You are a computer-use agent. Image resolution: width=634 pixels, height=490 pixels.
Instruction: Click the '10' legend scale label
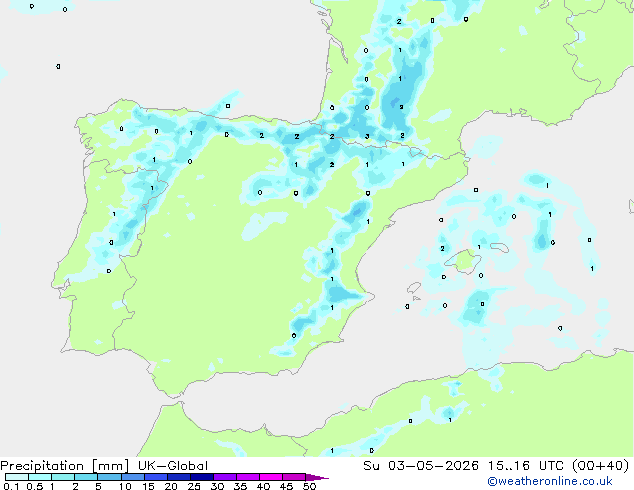[125, 486]
